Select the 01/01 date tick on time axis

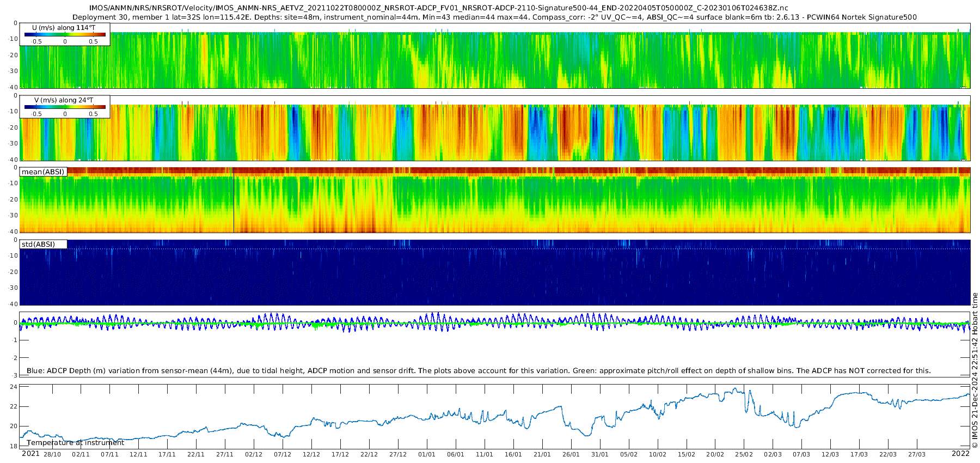(427, 454)
